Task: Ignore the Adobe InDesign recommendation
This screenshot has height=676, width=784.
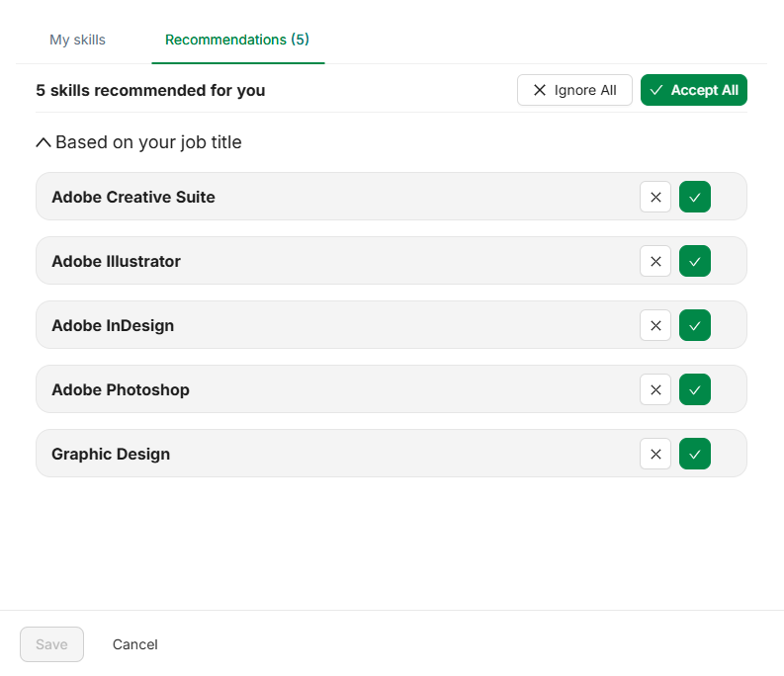Action: [655, 325]
